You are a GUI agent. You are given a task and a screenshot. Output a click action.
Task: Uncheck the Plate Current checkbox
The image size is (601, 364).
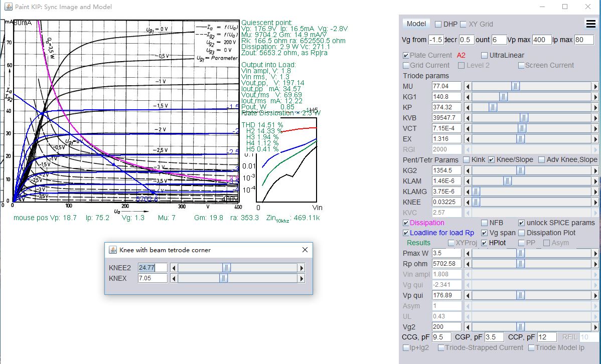coord(406,55)
